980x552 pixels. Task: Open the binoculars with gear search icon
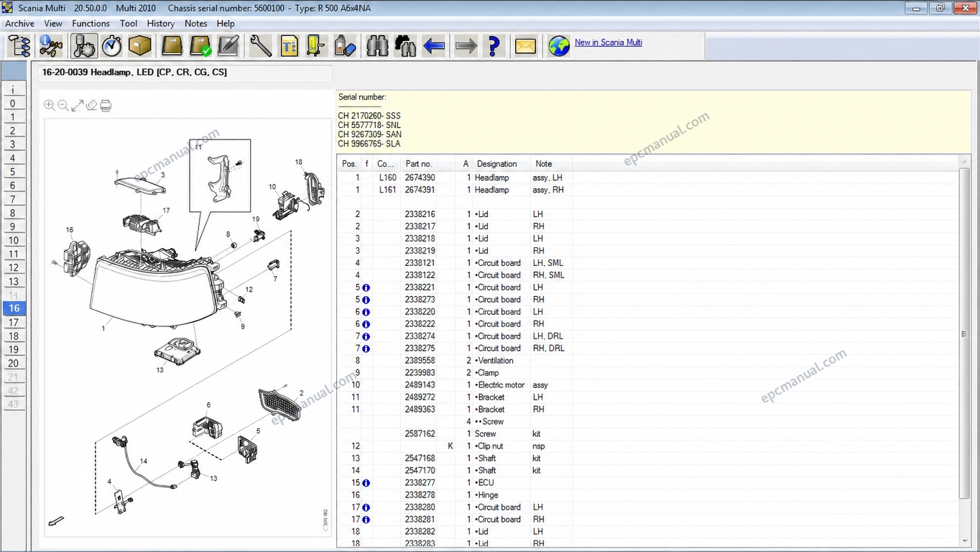406,46
